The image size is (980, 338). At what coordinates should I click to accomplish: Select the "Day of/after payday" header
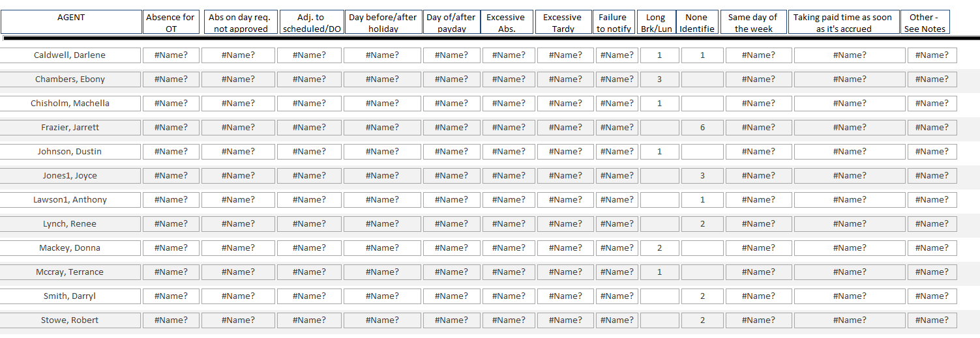(x=451, y=22)
